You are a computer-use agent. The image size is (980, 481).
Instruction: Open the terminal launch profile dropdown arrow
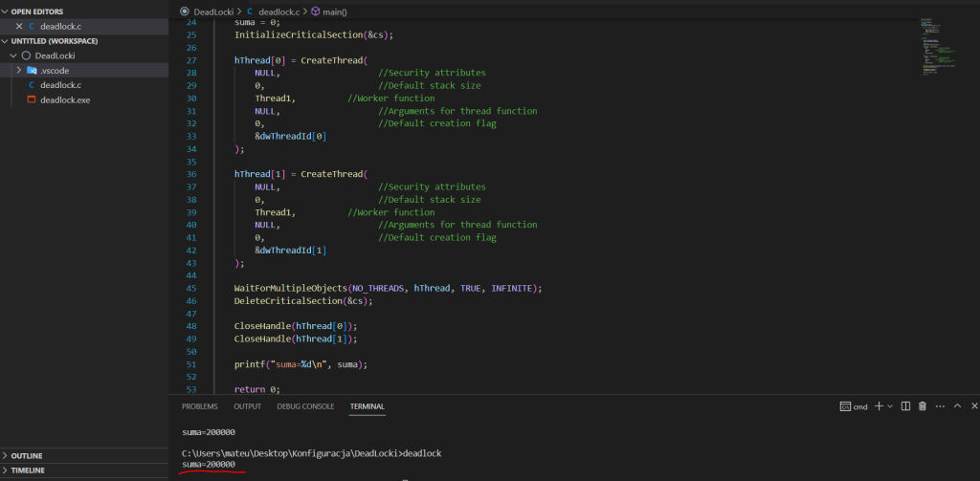[x=890, y=406]
